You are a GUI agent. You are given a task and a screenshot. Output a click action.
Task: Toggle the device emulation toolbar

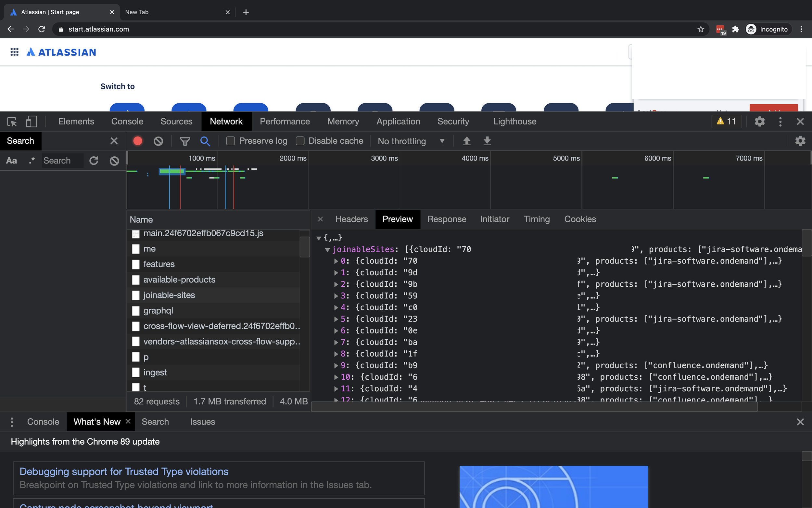click(31, 122)
